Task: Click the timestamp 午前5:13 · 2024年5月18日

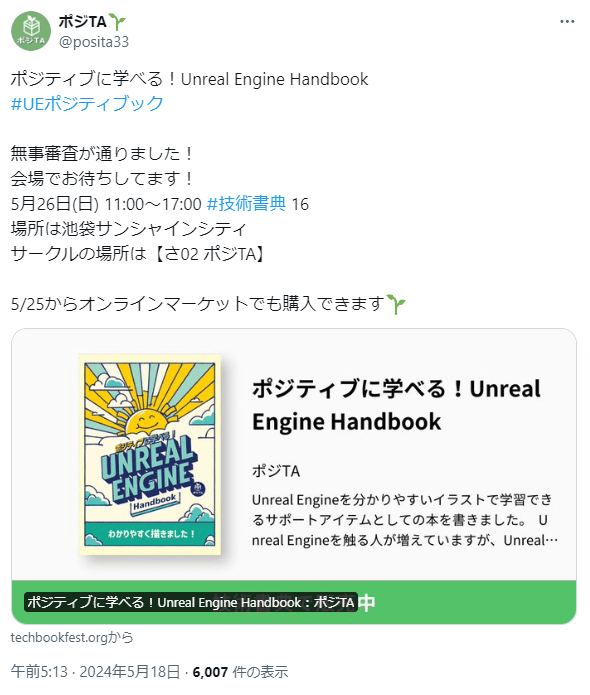Action: click(x=95, y=672)
